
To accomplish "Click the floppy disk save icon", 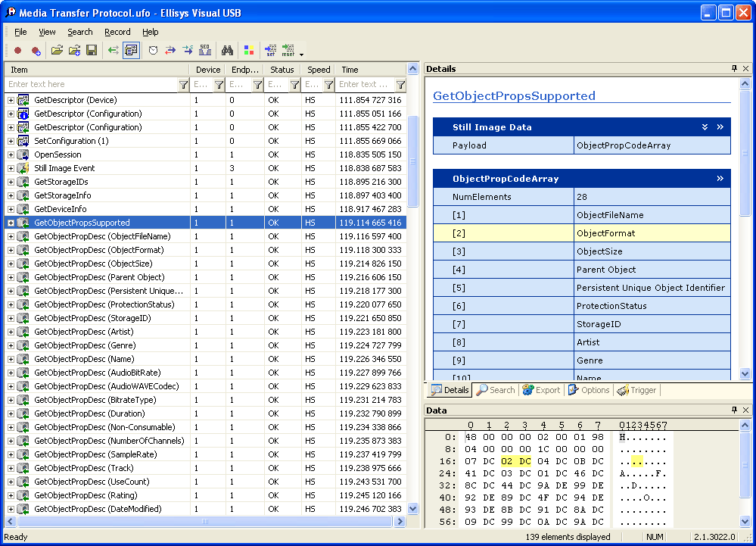I will click(x=92, y=51).
